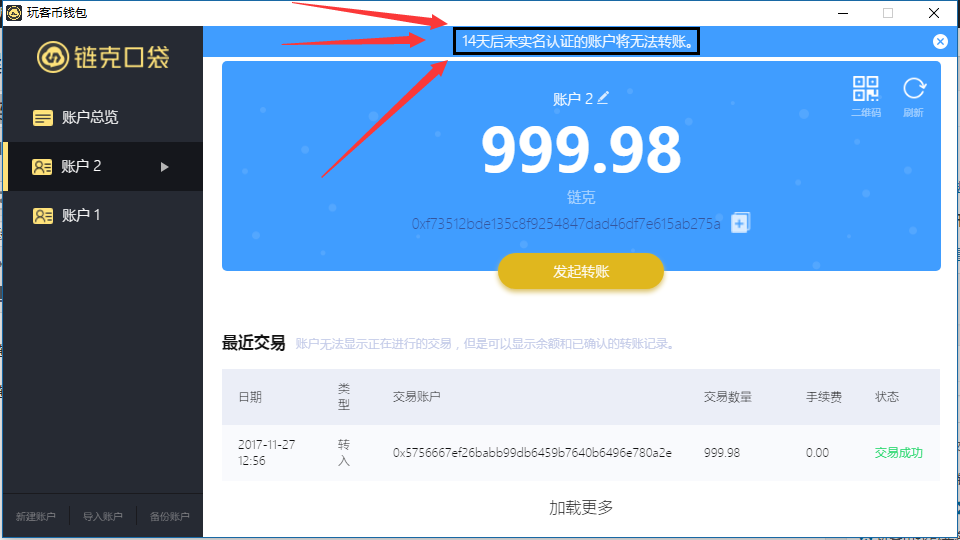The height and width of the screenshot is (540, 960).
Task: Dismiss the blue notification banner
Action: 940,42
